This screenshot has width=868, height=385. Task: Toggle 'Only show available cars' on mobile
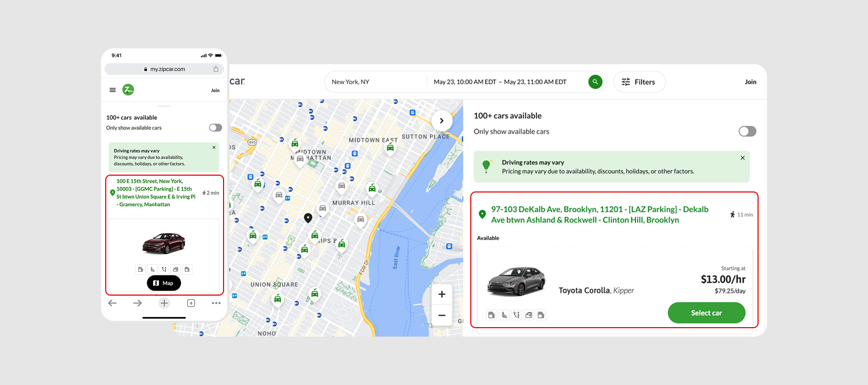pyautogui.click(x=215, y=128)
